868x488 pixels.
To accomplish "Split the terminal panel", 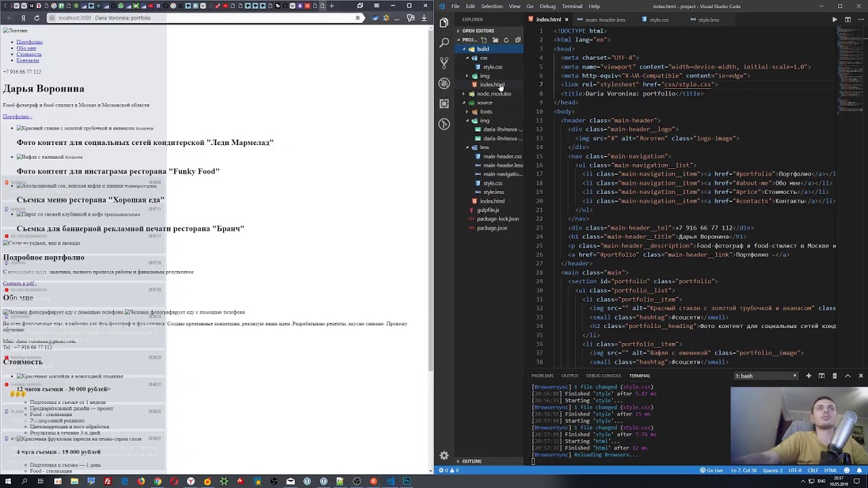I will (x=821, y=375).
